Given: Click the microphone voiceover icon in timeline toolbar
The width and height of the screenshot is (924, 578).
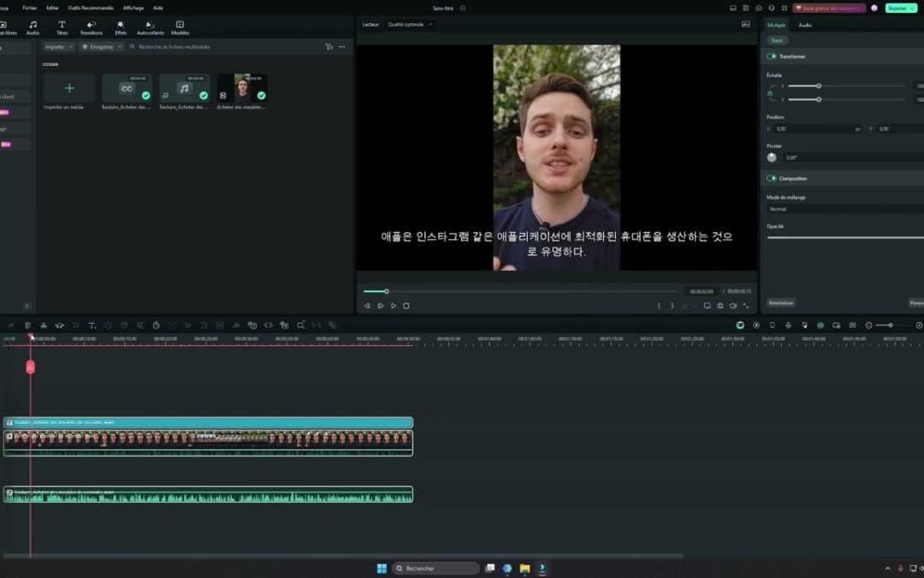Looking at the screenshot, I should click(x=789, y=325).
